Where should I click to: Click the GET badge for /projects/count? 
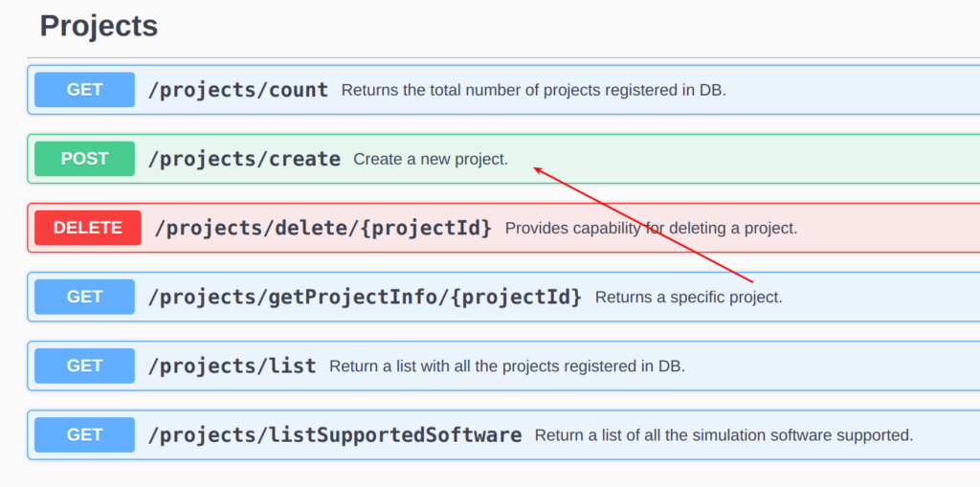pos(84,89)
